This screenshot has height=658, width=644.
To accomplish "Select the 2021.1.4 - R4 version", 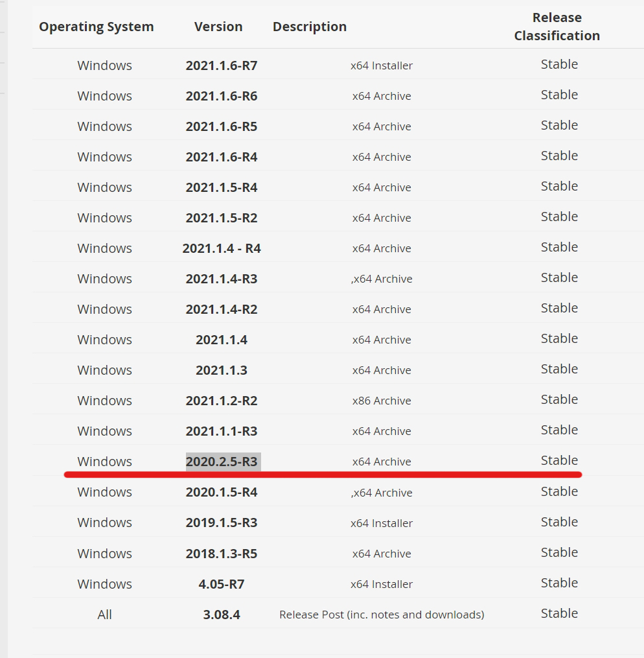I will [x=221, y=248].
